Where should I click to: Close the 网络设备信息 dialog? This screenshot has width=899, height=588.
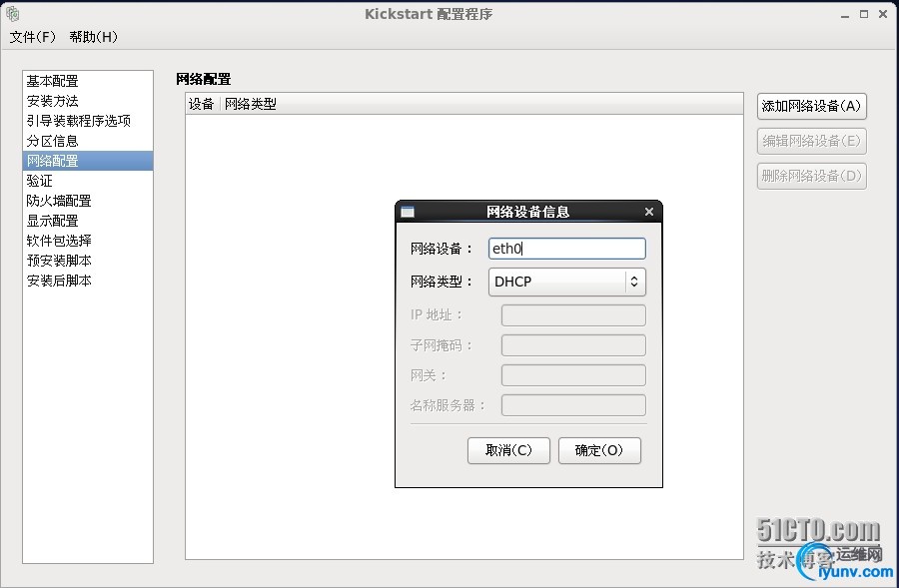coord(649,212)
